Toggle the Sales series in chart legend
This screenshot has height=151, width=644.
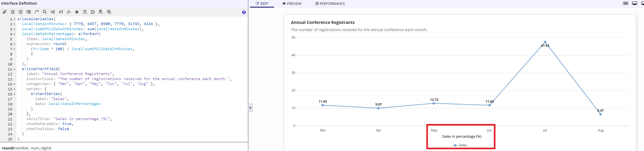click(460, 145)
